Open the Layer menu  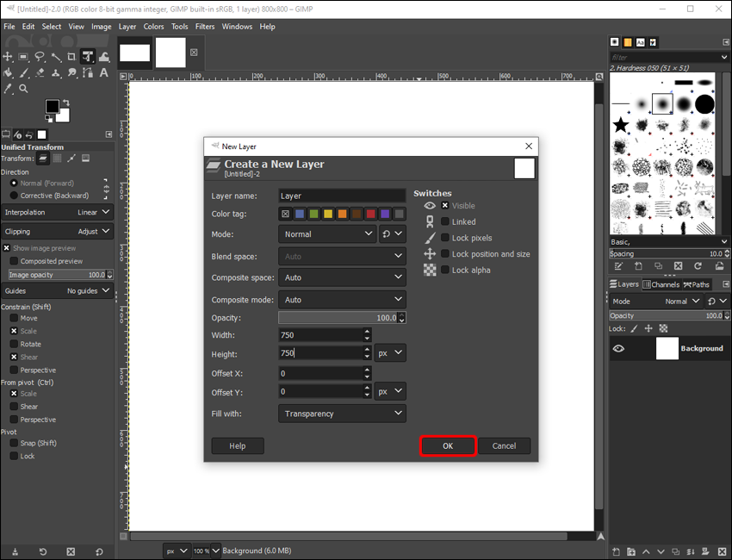(x=127, y=27)
